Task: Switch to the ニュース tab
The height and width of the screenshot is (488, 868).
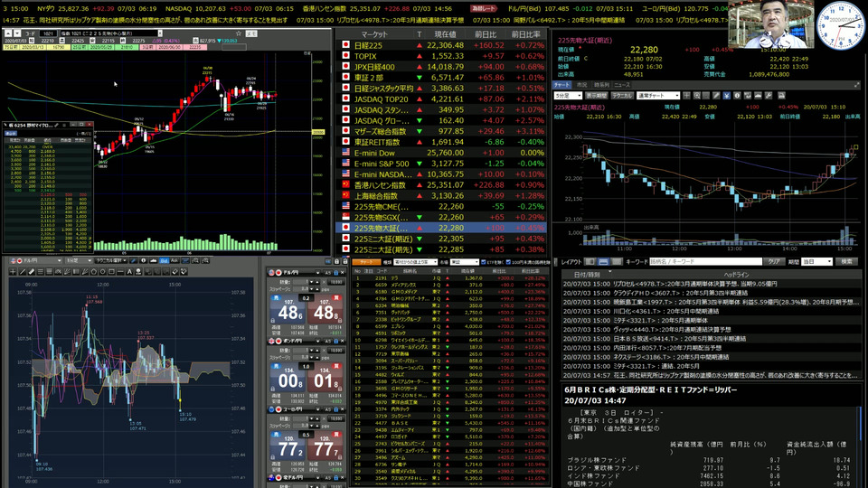Action: [622, 85]
